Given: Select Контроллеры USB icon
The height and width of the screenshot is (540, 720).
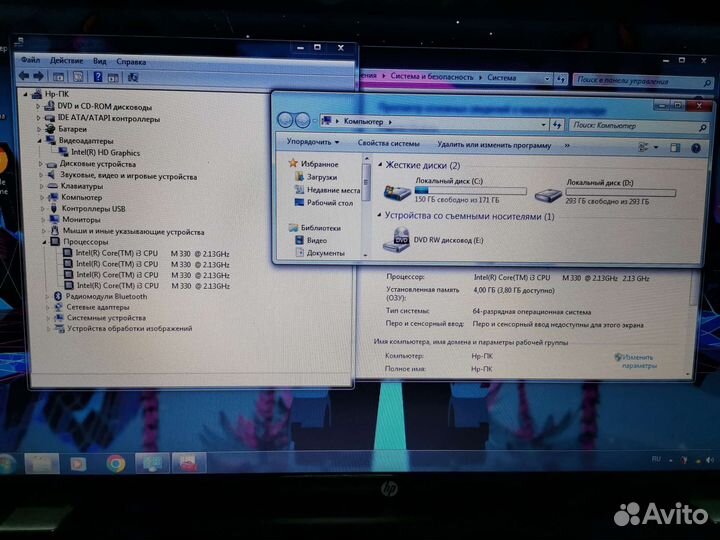Looking at the screenshot, I should (54, 208).
